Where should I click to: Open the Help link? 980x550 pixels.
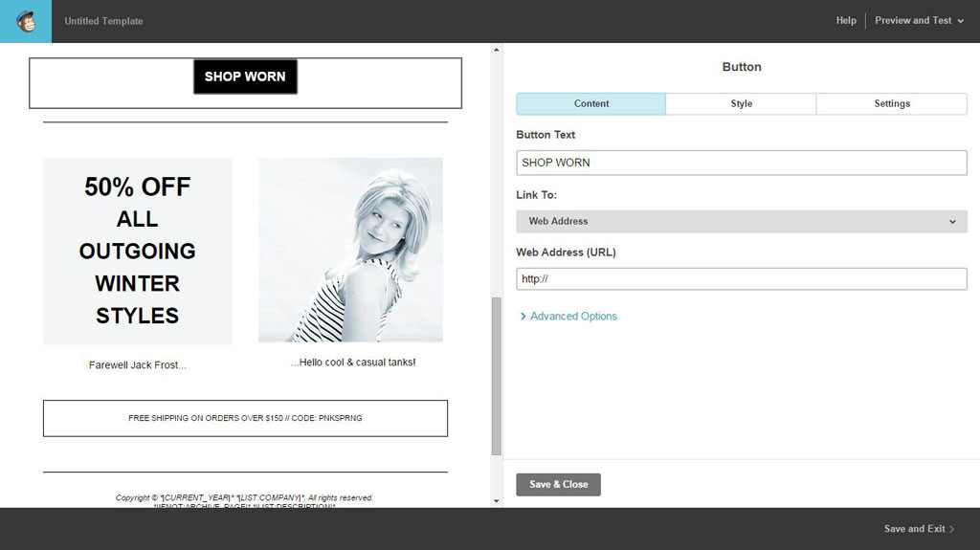[x=846, y=21]
